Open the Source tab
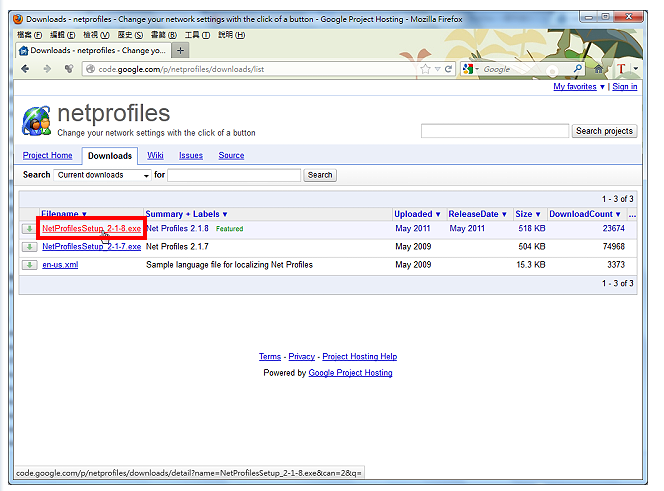The width and height of the screenshot is (664, 491). (231, 155)
